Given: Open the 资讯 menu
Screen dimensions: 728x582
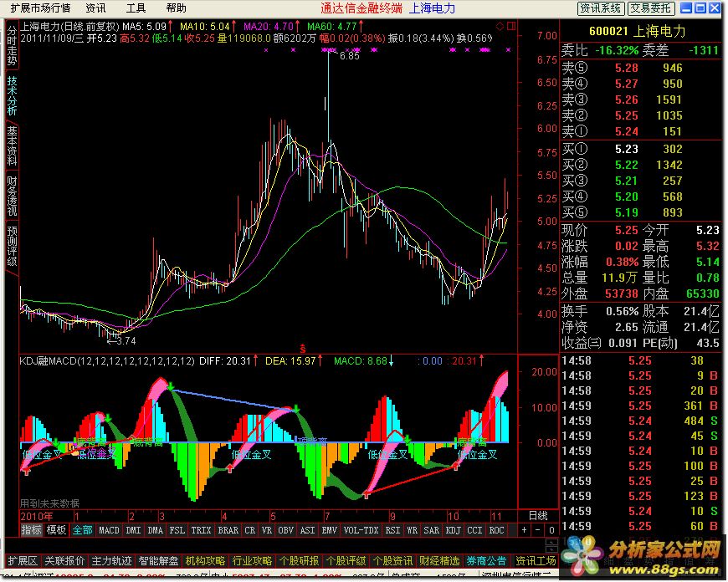Looking at the screenshot, I should coord(95,8).
